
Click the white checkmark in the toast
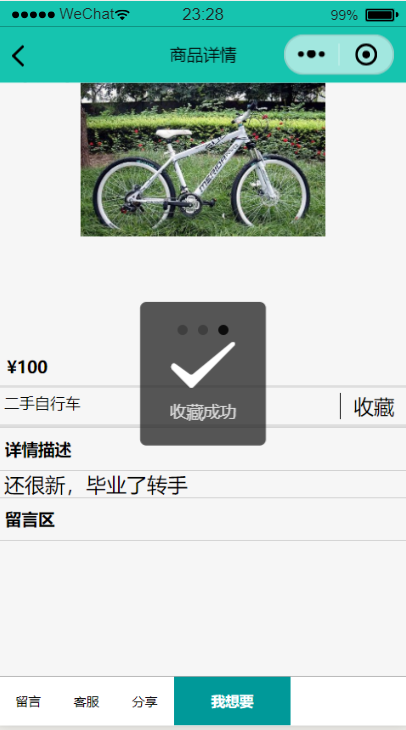tap(203, 365)
